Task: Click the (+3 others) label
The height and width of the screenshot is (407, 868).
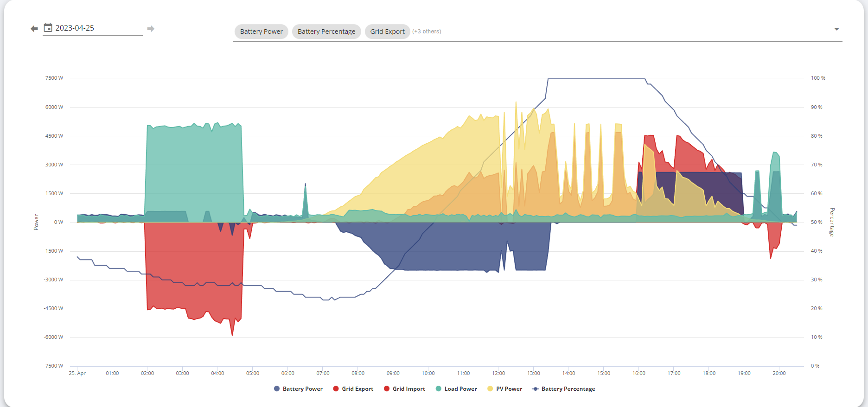Action: click(x=427, y=32)
